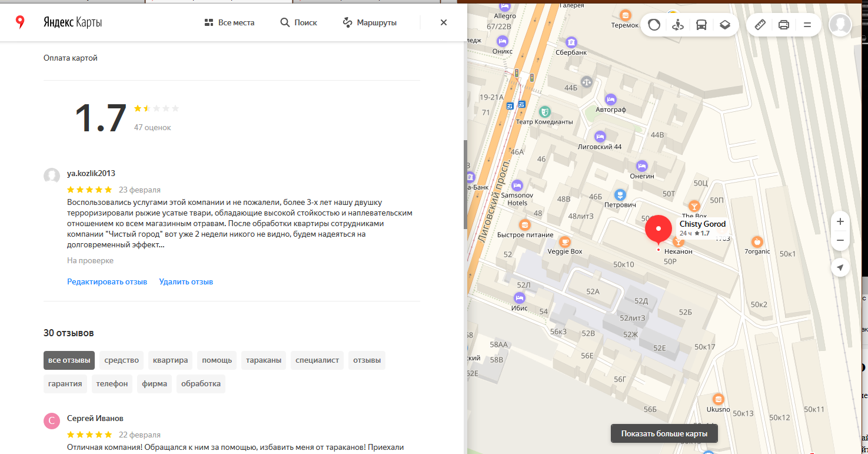Select the ruler distance tool

pyautogui.click(x=760, y=25)
